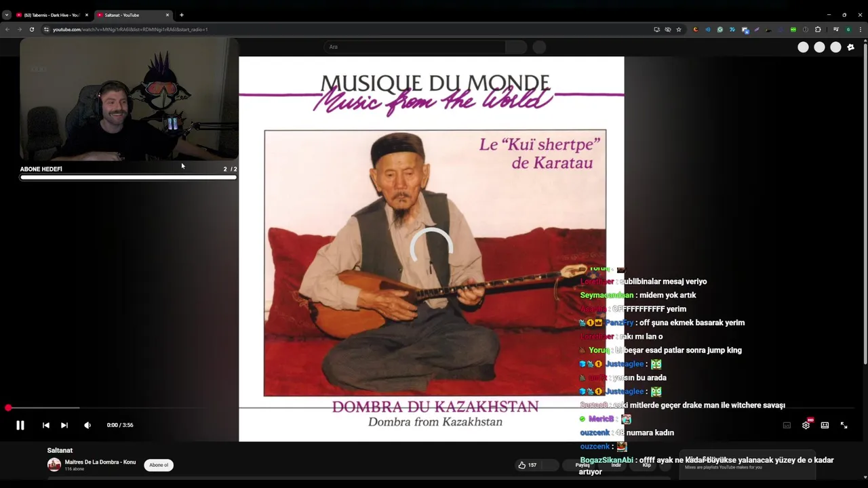
Task: Open a new browser tab
Action: click(x=181, y=15)
